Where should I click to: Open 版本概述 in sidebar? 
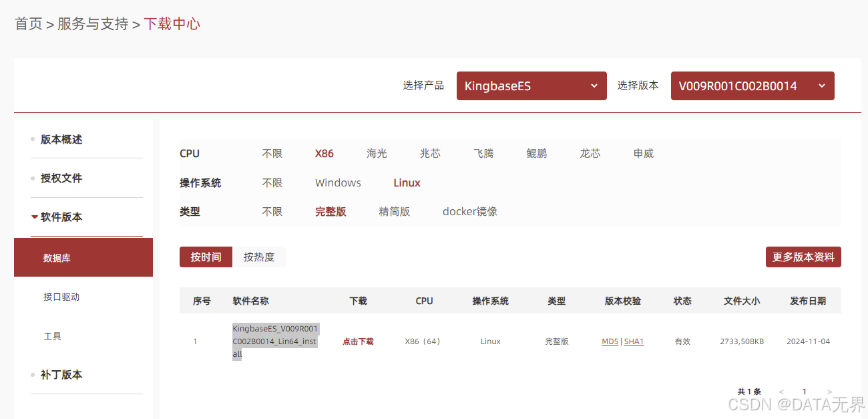click(x=61, y=140)
